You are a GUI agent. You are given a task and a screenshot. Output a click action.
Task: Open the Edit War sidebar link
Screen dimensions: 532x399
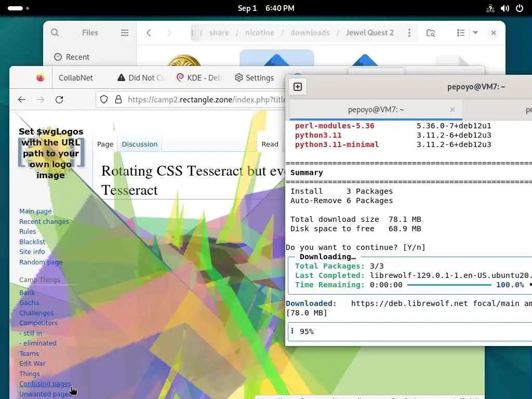[x=32, y=363]
